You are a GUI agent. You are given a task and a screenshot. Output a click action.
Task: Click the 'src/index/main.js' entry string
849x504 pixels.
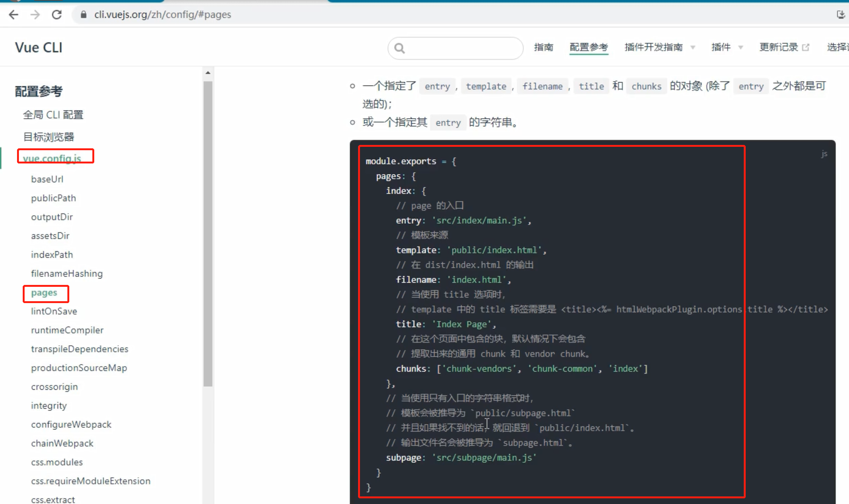pyautogui.click(x=479, y=220)
